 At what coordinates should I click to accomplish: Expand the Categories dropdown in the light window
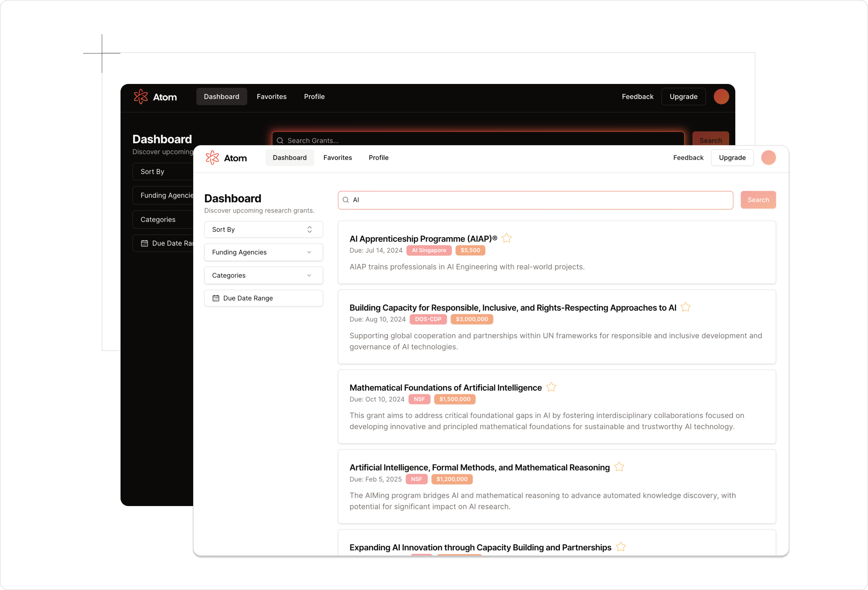[x=263, y=275]
